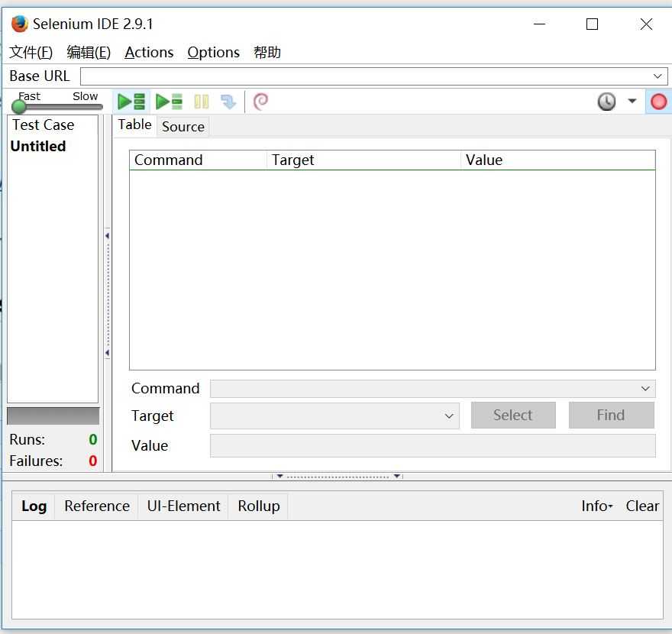Viewport: 672px width, 634px height.
Task: Click the test progress bar
Action: click(x=53, y=416)
